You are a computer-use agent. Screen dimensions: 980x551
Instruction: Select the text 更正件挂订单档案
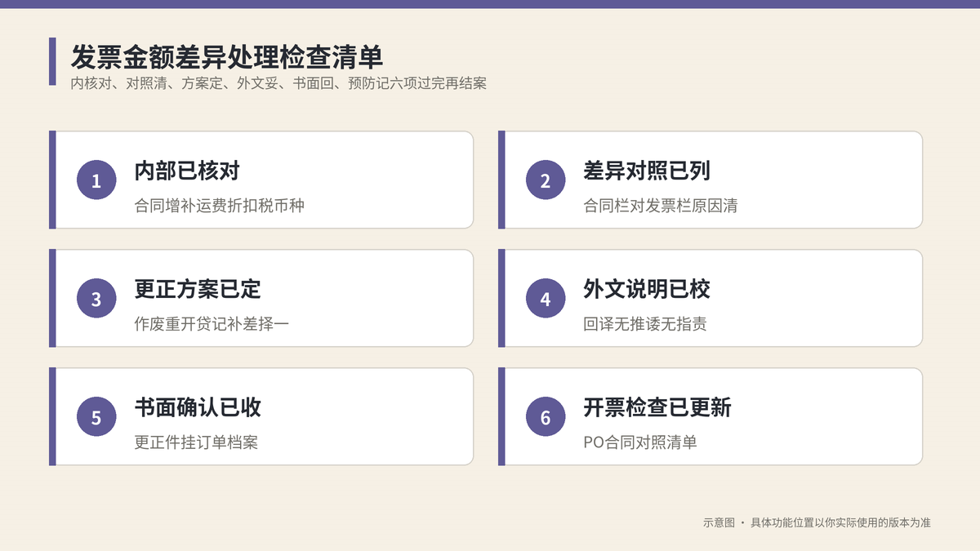coord(196,442)
